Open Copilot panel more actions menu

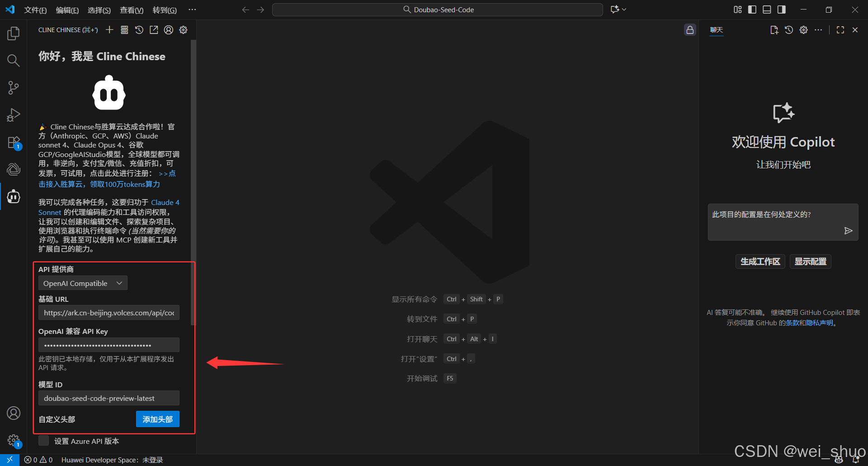pos(818,30)
